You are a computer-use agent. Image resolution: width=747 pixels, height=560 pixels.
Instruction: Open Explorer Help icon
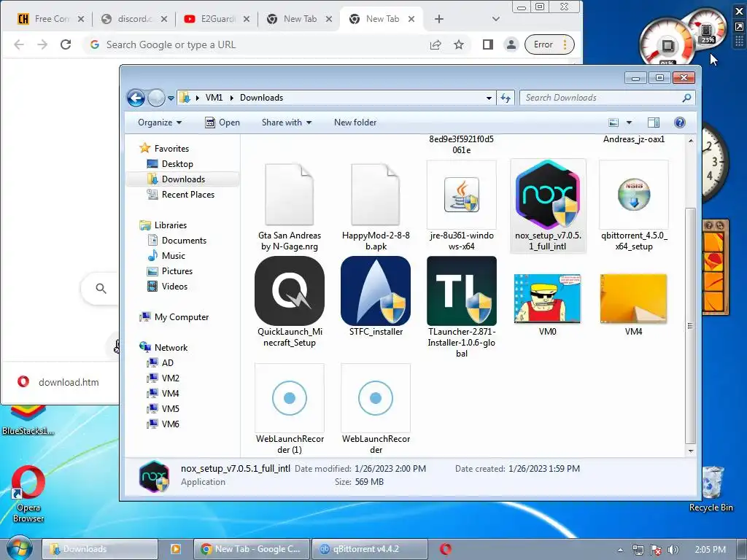[680, 122]
